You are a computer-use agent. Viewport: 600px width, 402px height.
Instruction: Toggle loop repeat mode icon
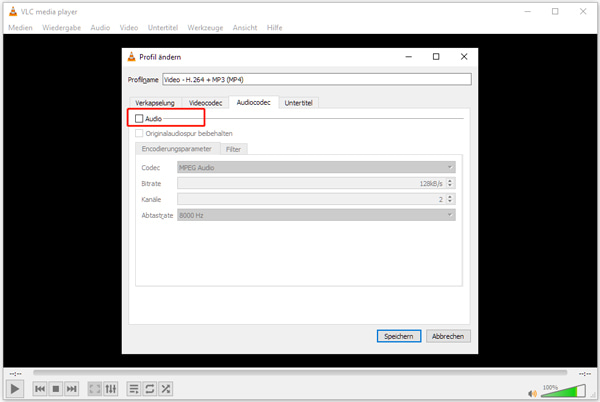tap(150, 389)
